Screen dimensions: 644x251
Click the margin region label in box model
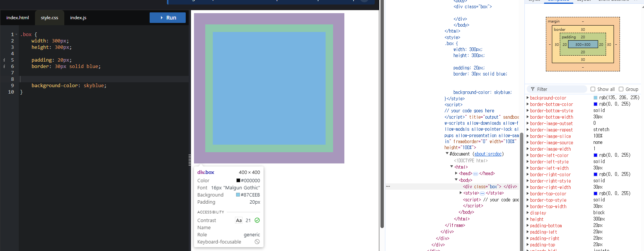(x=554, y=21)
